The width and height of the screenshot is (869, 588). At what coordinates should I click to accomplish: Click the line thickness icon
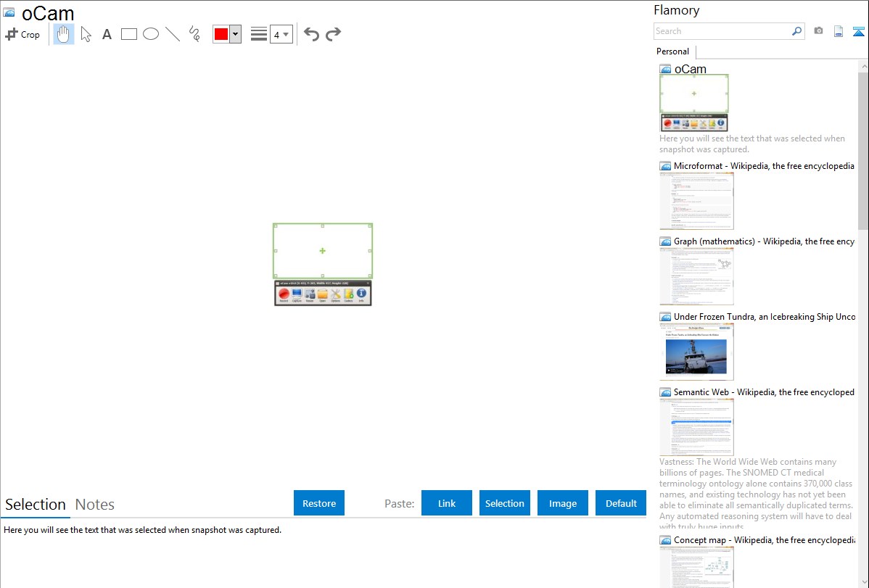(258, 34)
